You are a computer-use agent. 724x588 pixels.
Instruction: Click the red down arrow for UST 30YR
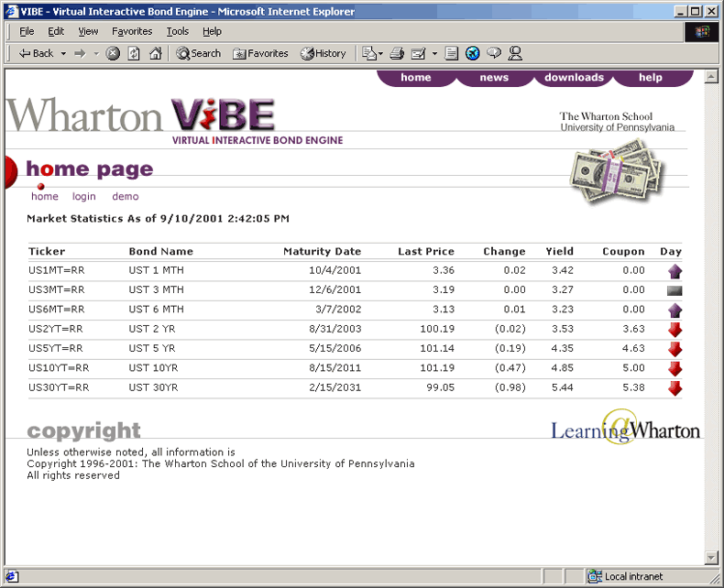(x=675, y=388)
